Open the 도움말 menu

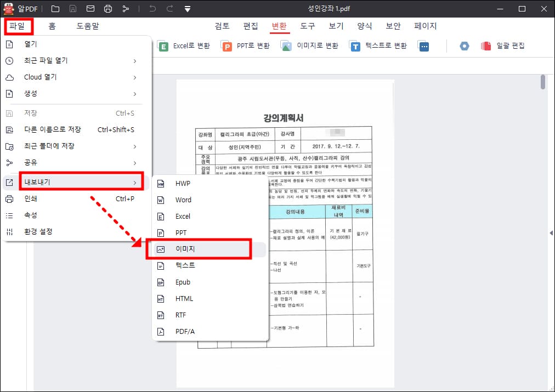point(88,26)
